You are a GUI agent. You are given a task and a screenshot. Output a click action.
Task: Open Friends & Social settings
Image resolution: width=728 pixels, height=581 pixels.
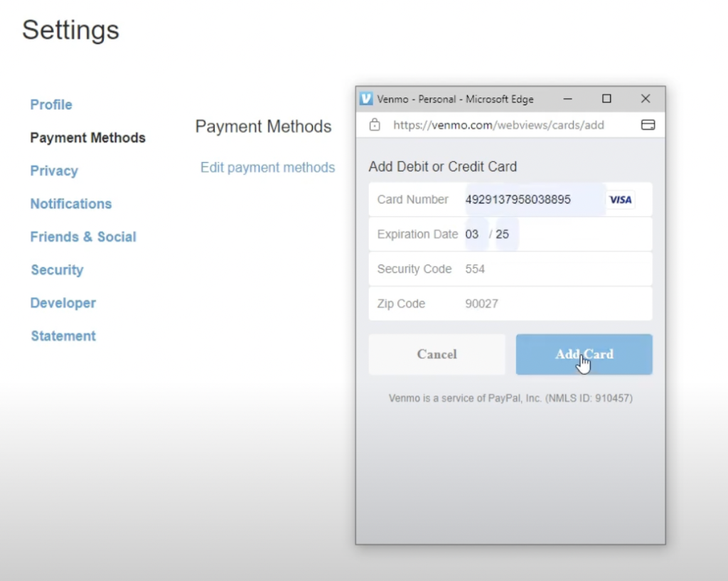click(83, 237)
